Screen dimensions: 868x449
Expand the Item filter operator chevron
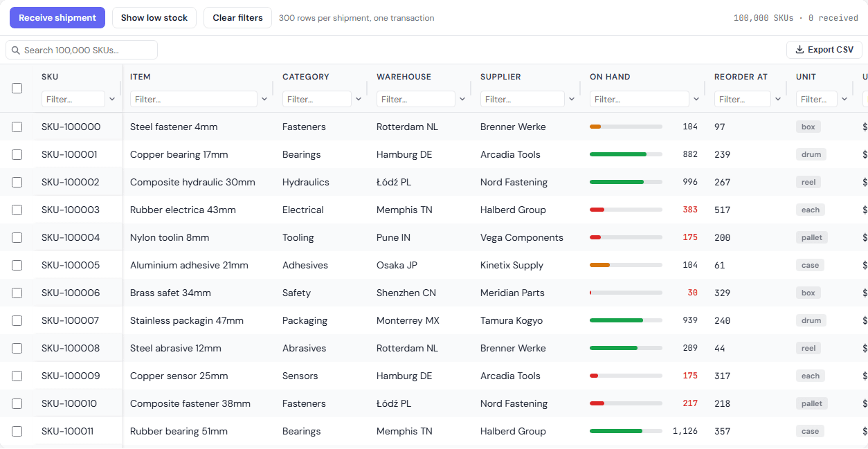(x=264, y=99)
